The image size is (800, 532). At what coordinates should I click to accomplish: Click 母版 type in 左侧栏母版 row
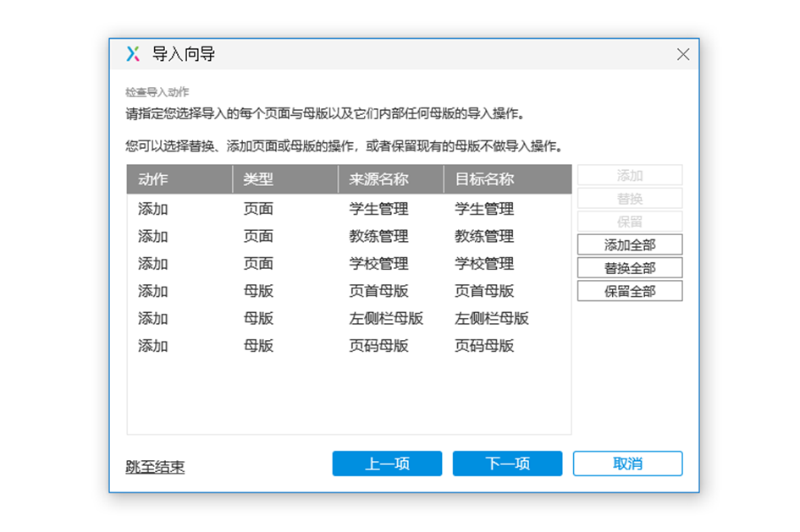pyautogui.click(x=259, y=318)
